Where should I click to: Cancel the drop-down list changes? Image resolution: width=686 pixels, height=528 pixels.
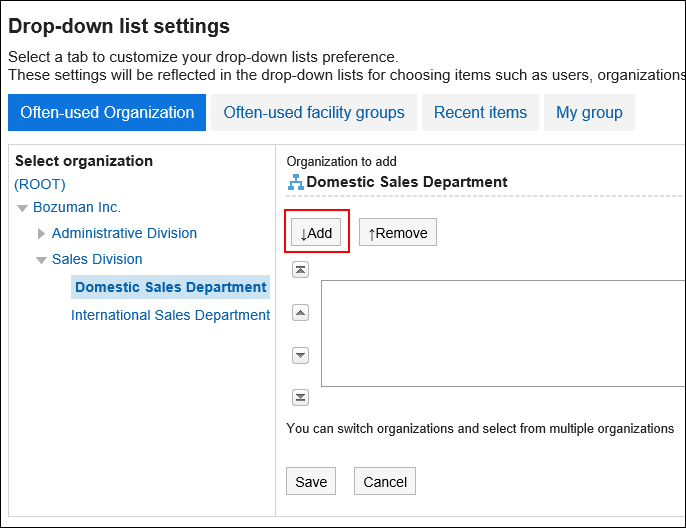click(385, 481)
